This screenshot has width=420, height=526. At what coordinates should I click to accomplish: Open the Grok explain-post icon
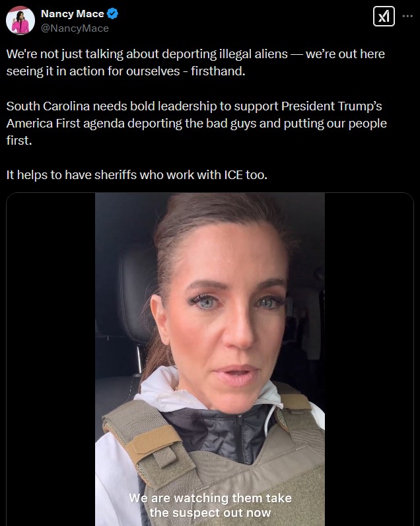(384, 16)
